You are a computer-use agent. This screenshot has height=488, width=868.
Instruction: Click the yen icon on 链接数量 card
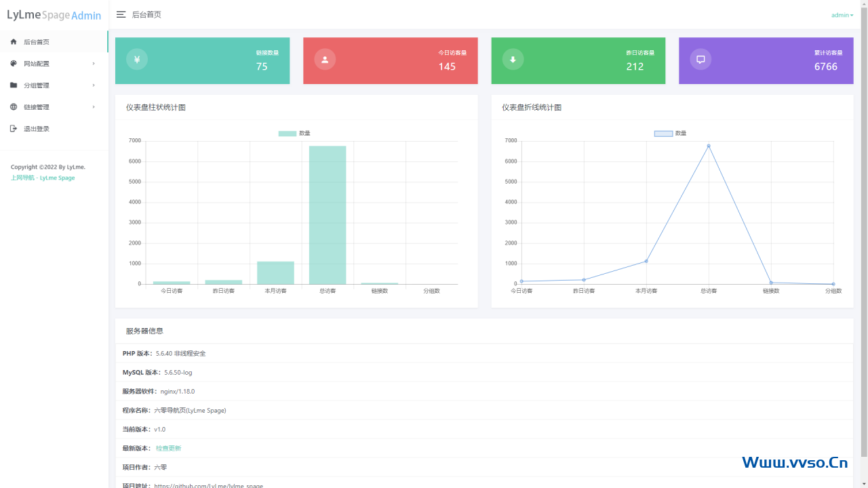pos(137,60)
